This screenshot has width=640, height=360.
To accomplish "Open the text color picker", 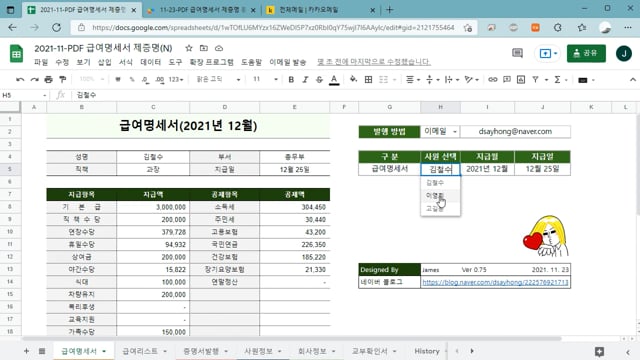I will (x=334, y=80).
